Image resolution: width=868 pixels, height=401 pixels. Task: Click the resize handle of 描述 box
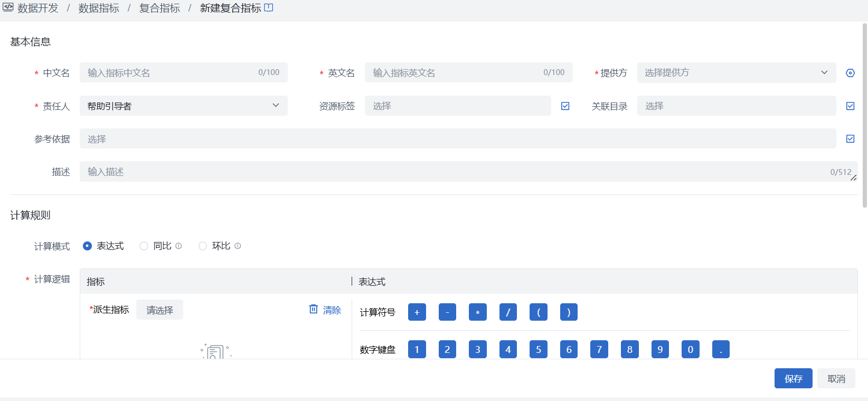click(x=854, y=178)
